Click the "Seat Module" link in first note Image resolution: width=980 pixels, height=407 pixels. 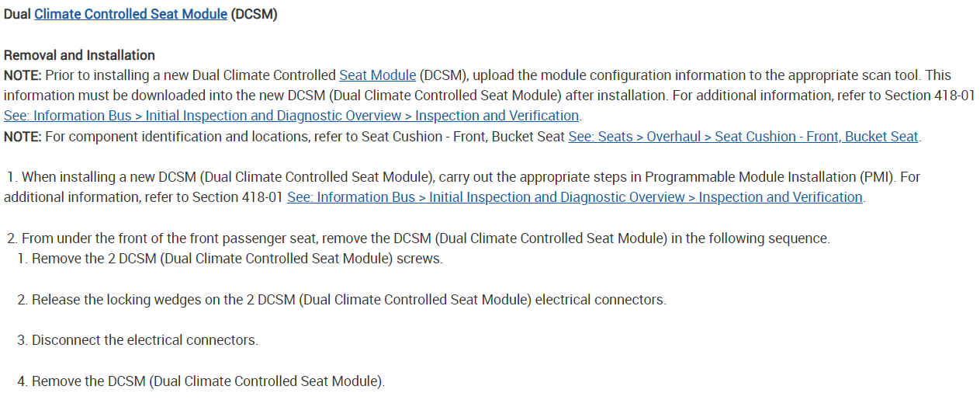(x=377, y=75)
